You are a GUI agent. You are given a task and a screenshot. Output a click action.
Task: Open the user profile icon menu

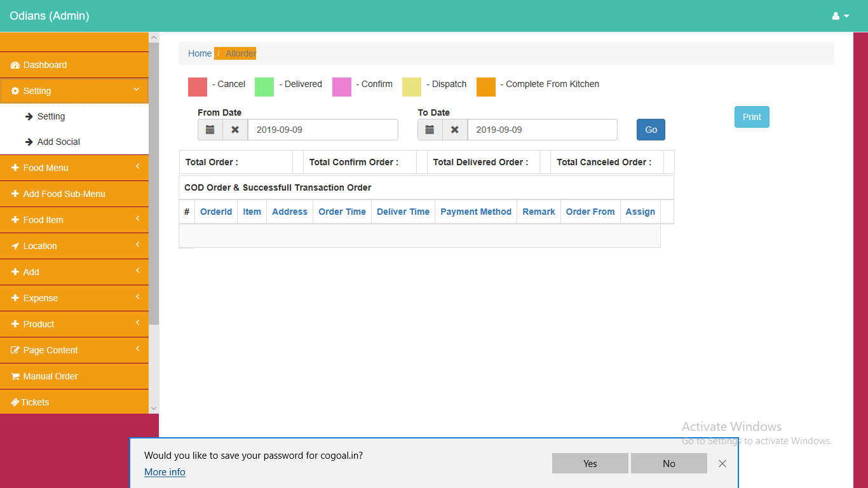840,16
